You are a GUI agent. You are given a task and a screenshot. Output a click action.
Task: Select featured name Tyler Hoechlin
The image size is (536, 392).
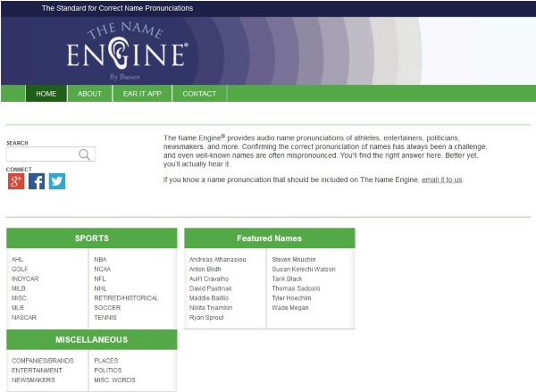tap(291, 298)
